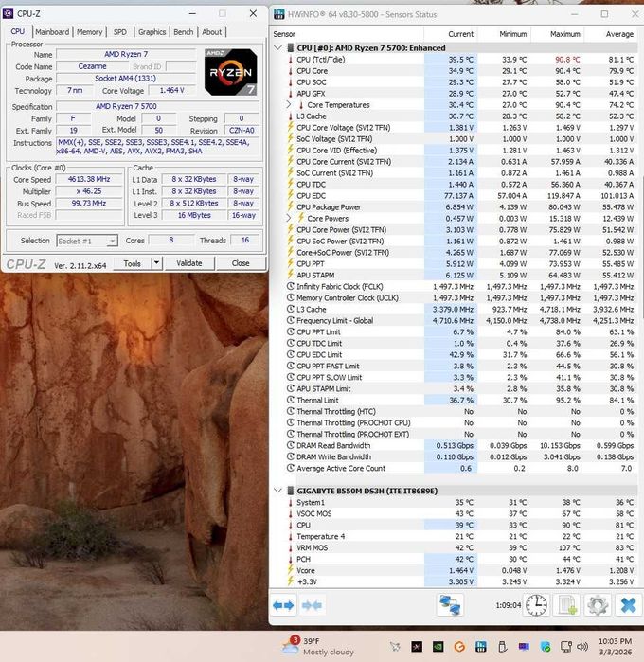Click the HWiNFO clock reset timer icon
Screen dimensions: 644x662
(x=536, y=605)
